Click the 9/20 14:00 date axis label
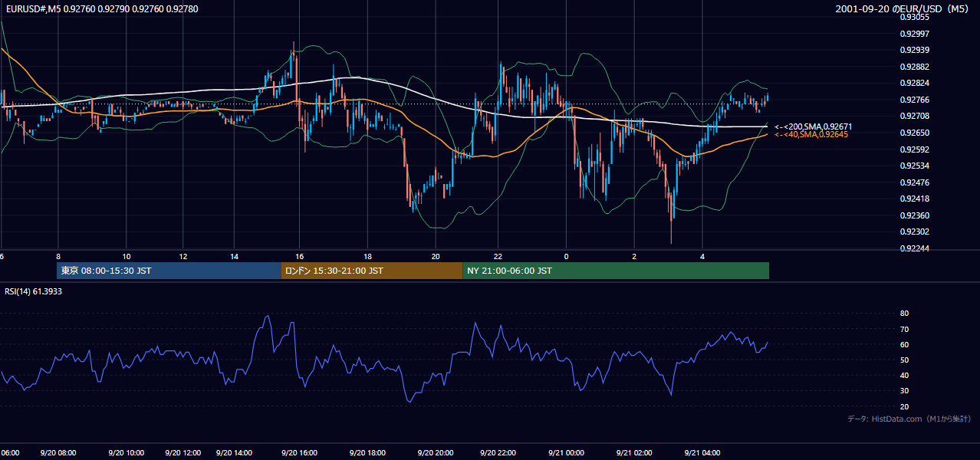Image resolution: width=980 pixels, height=460 pixels. 233,453
